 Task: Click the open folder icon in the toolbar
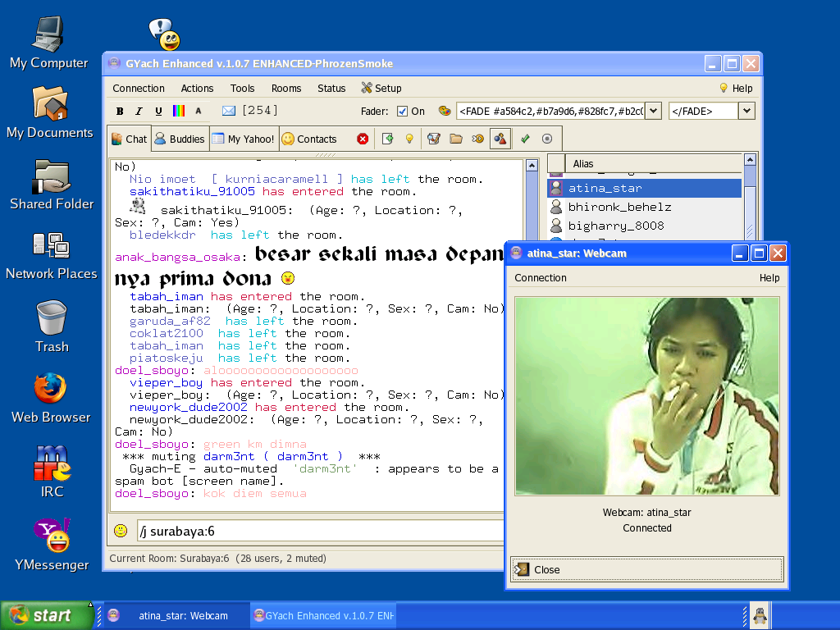click(x=456, y=139)
